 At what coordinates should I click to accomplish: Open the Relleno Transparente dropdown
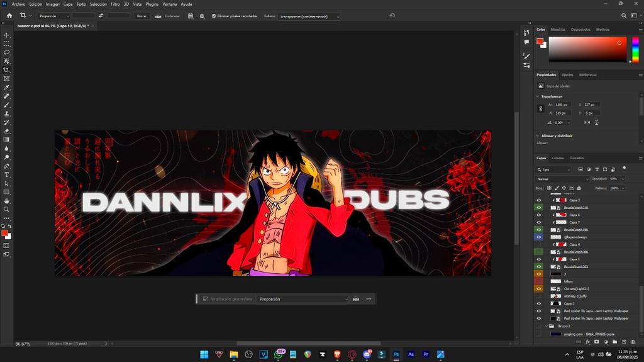click(x=309, y=16)
